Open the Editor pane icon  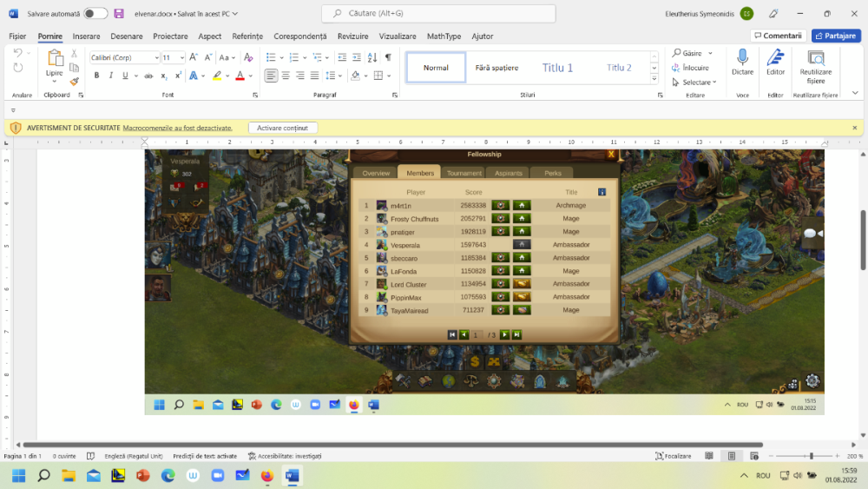click(x=775, y=63)
